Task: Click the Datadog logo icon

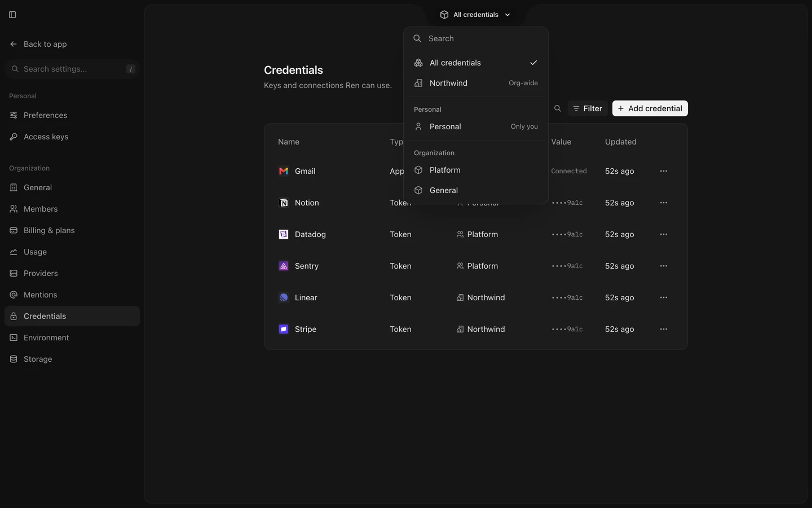Action: [284, 234]
